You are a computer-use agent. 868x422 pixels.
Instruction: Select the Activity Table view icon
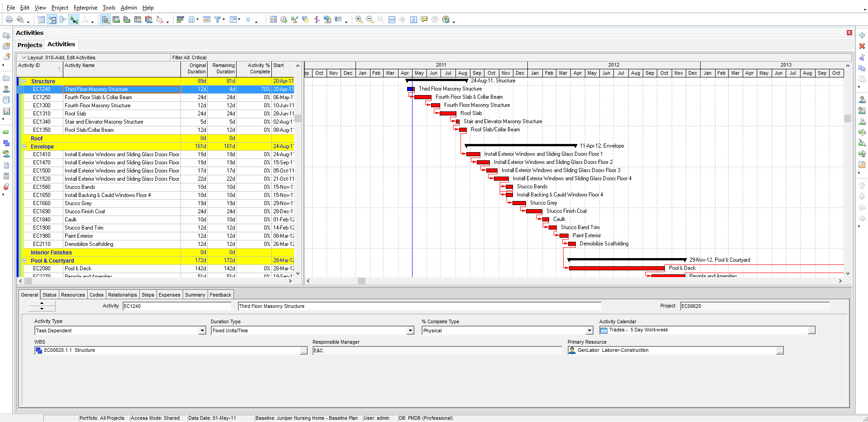point(41,19)
